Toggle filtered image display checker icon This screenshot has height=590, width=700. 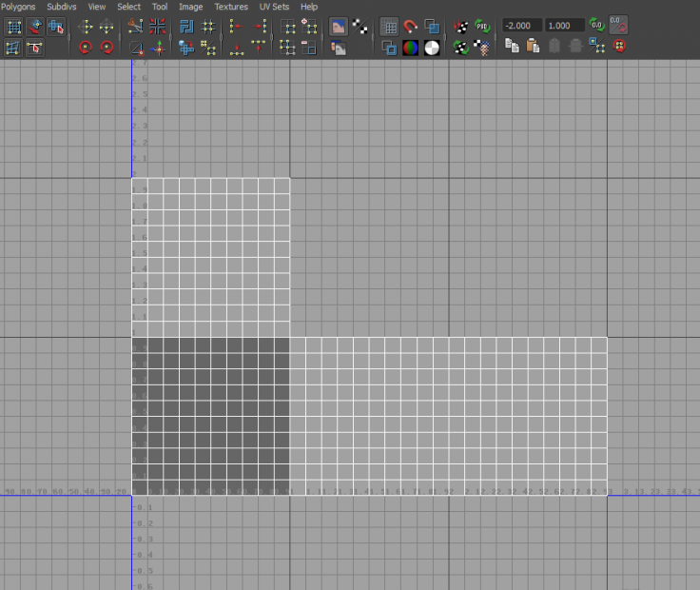(360, 27)
